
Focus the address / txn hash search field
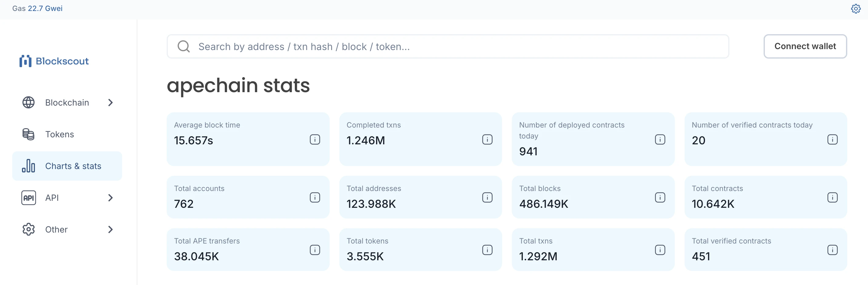click(448, 46)
